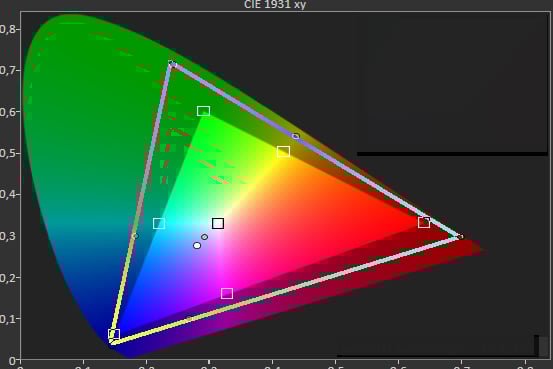Select the measured red vertex of gamut triangle
Screen dimensions: 553x369
[461, 237]
